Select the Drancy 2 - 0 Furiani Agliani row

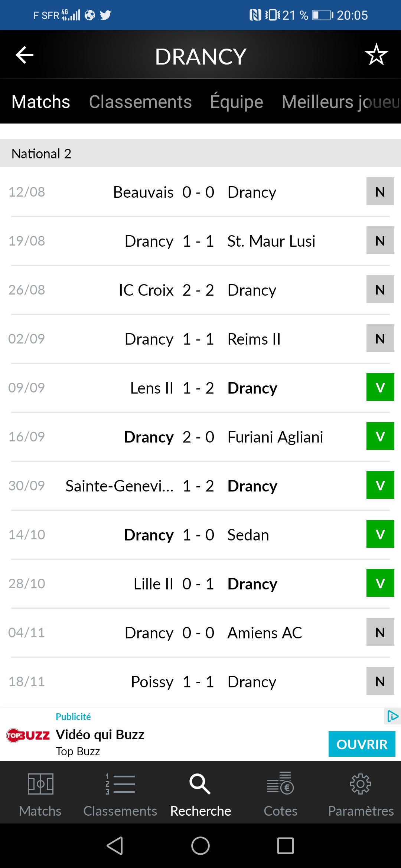click(x=200, y=437)
